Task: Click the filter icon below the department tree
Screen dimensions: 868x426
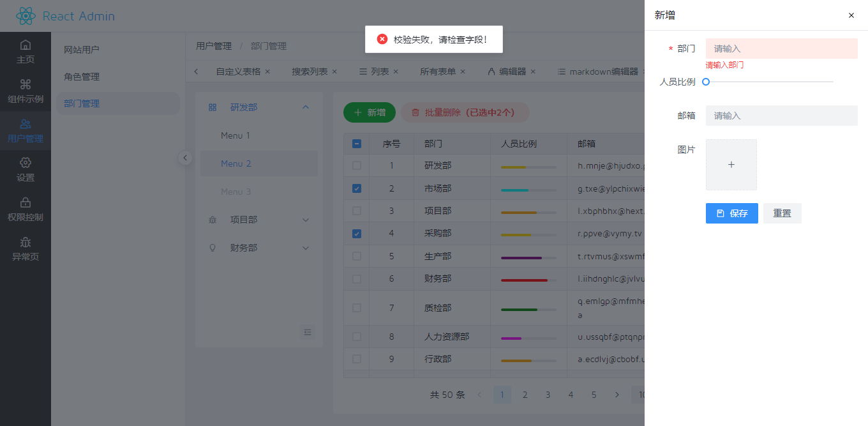Action: (x=308, y=332)
